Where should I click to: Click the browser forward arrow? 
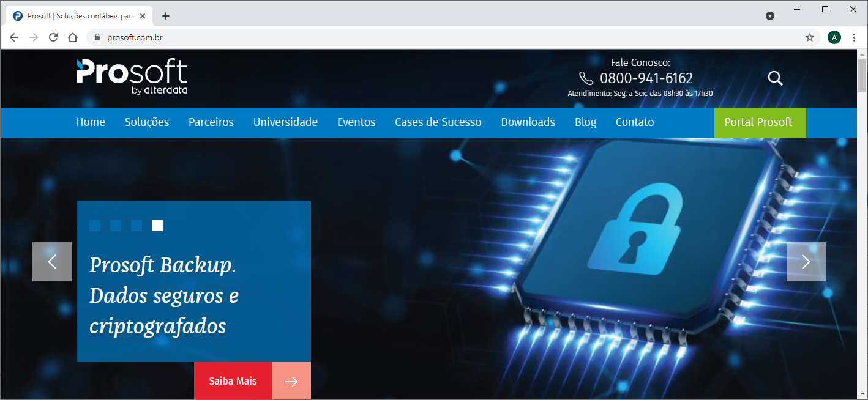coord(34,37)
